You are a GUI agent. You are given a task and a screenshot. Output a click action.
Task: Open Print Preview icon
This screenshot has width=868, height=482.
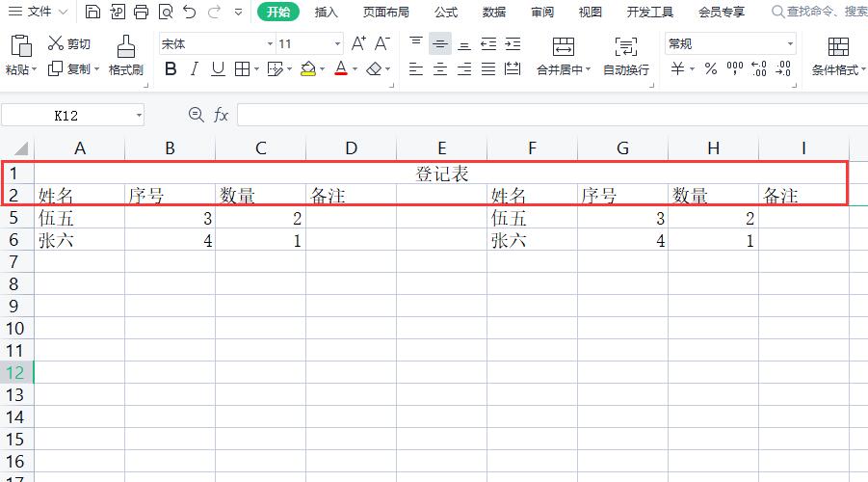pyautogui.click(x=166, y=12)
